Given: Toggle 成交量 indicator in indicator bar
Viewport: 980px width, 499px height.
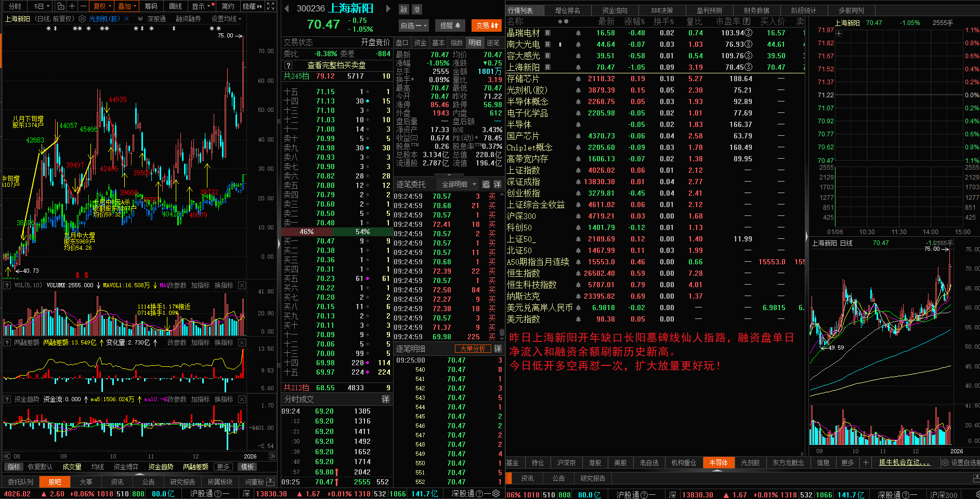Looking at the screenshot, I should point(72,467).
